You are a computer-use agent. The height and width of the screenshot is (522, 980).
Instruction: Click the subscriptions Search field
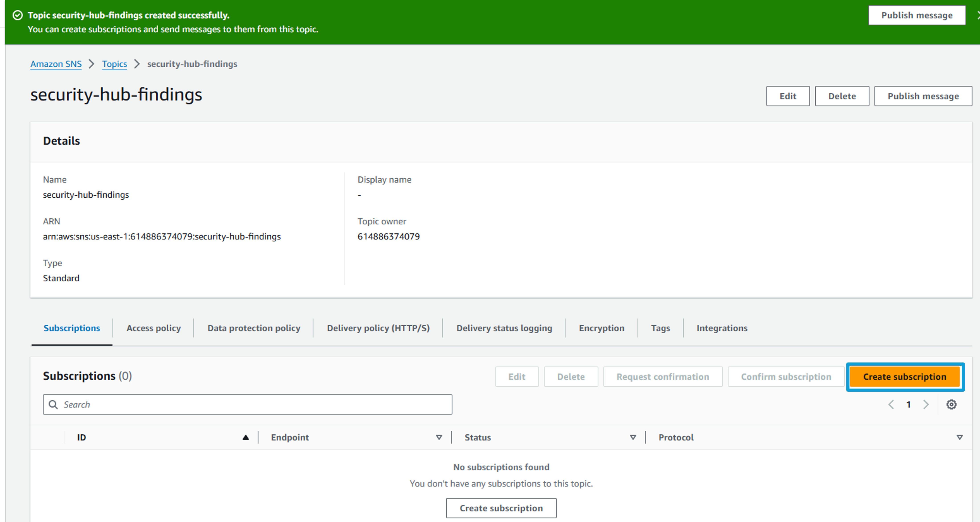pyautogui.click(x=248, y=404)
